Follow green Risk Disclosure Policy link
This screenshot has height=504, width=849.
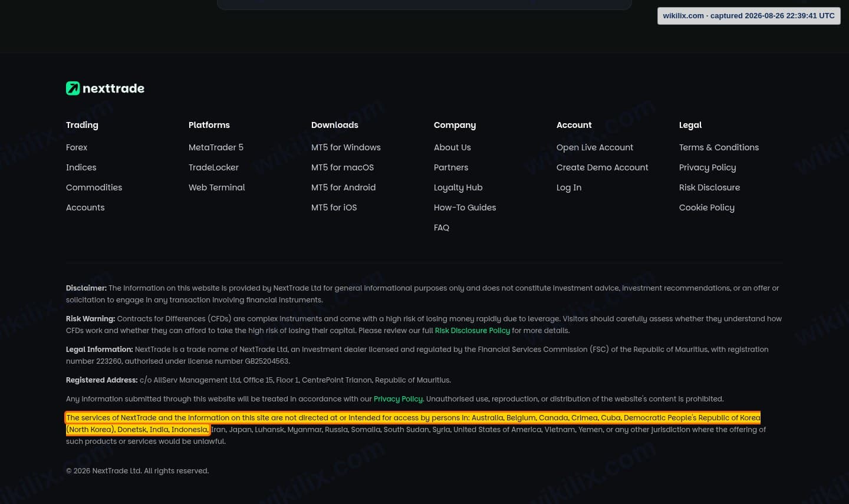[472, 331]
